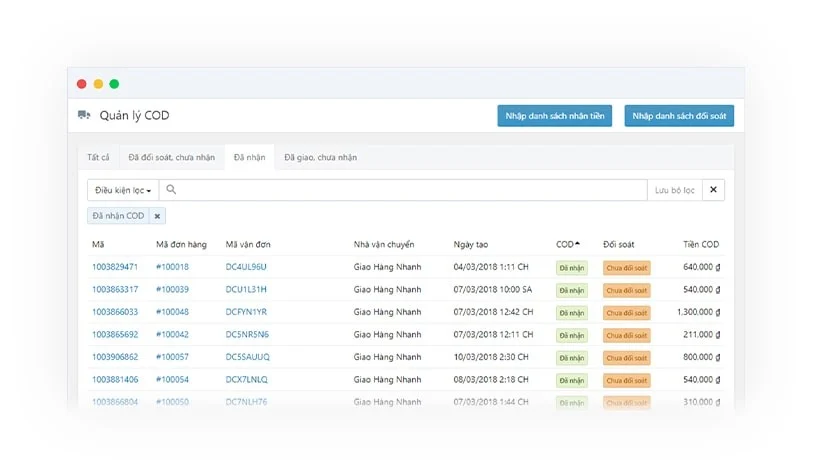The height and width of the screenshot is (473, 813).
Task: Click the Đã nhận COD filter tag label
Action: click(118, 216)
